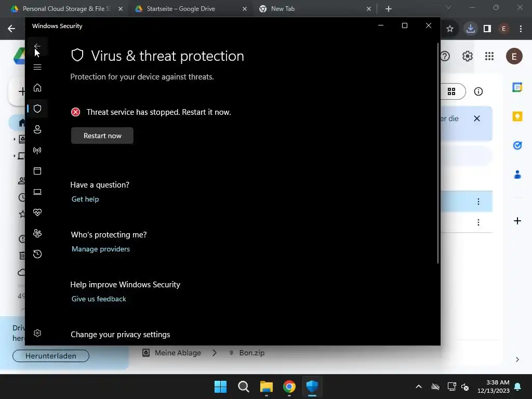Open Firewall & network protection icon
Image resolution: width=532 pixels, height=399 pixels.
(x=37, y=150)
